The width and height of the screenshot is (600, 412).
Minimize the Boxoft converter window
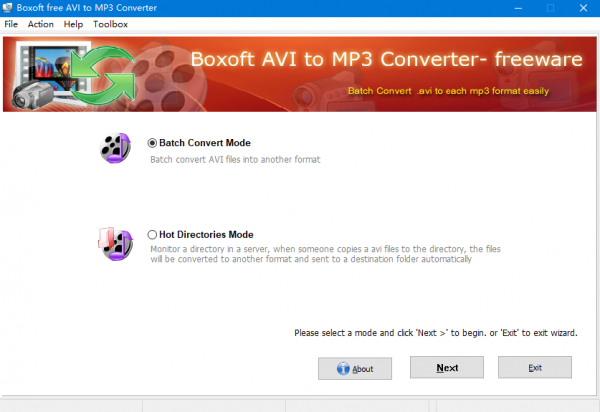click(x=518, y=8)
